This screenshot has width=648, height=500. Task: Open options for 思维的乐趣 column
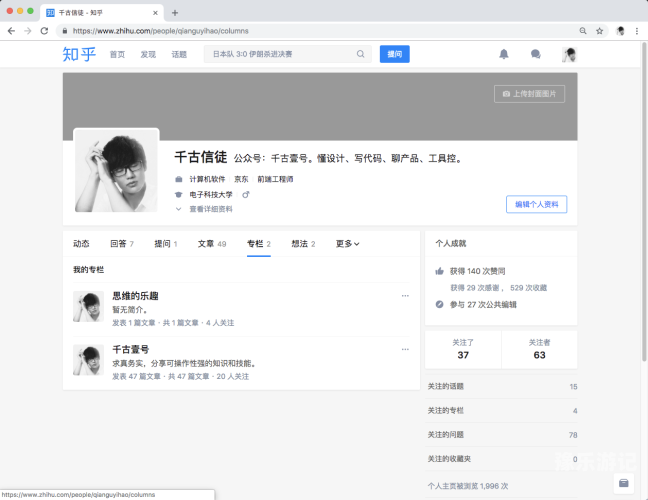click(x=405, y=296)
